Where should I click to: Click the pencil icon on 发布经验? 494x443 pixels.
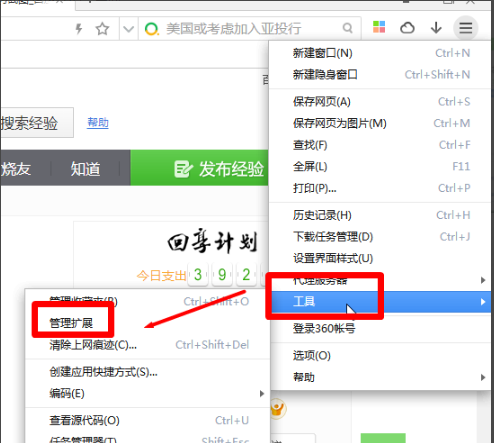point(183,169)
